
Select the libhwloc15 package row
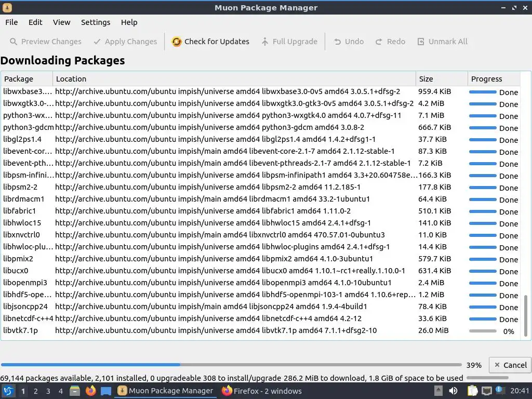pos(260,223)
